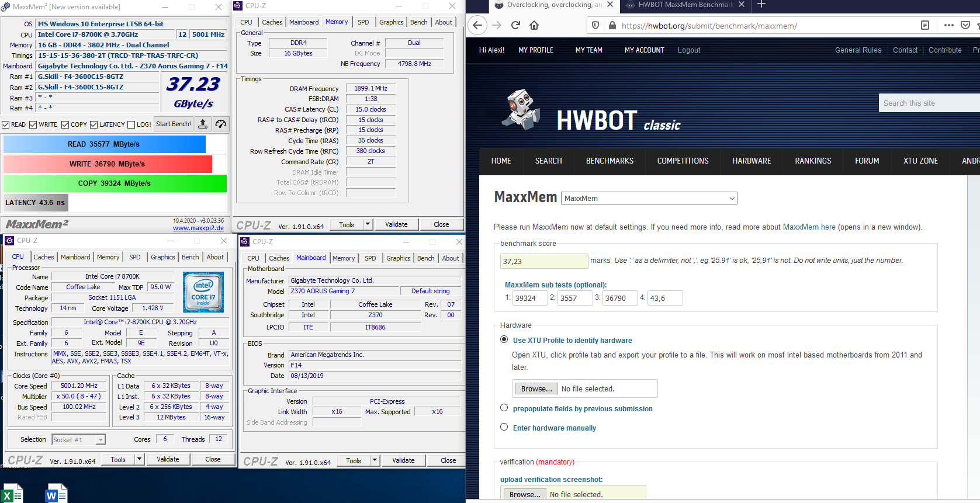Open BENCHMARKS in HWBOT navigation
This screenshot has width=980, height=503.
(x=610, y=161)
